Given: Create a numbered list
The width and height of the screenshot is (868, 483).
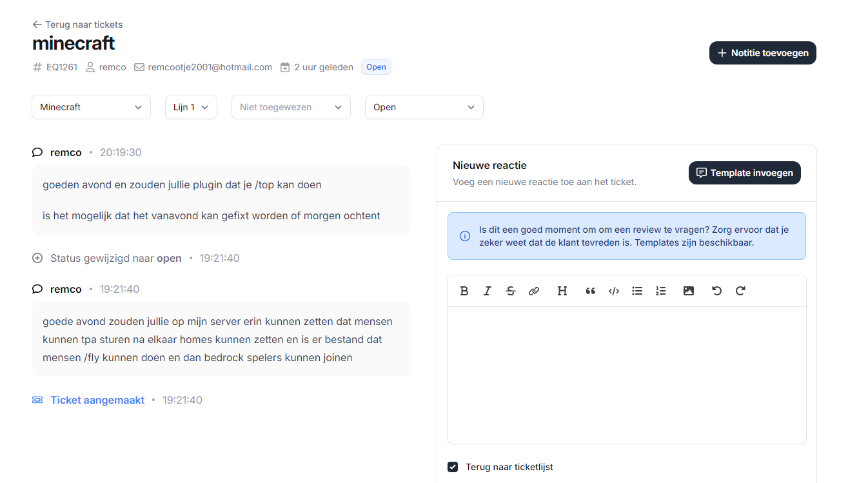Looking at the screenshot, I should pos(660,291).
